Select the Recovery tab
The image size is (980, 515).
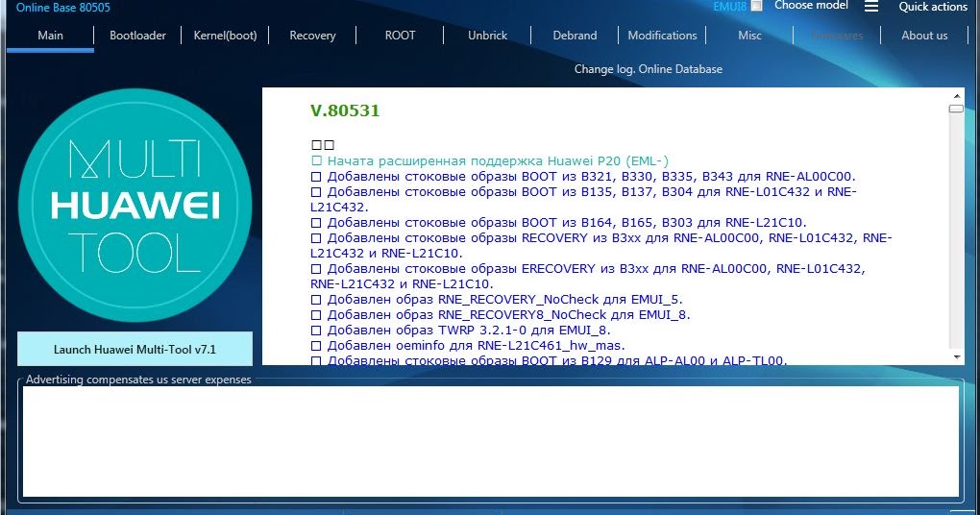(x=312, y=36)
